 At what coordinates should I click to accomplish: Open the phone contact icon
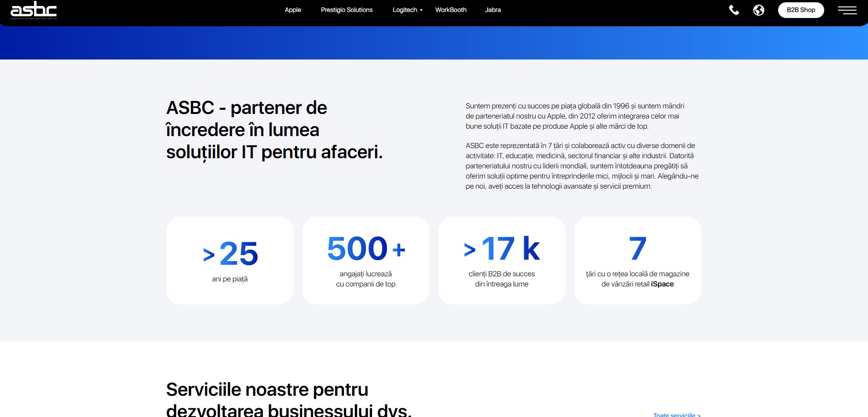click(734, 10)
